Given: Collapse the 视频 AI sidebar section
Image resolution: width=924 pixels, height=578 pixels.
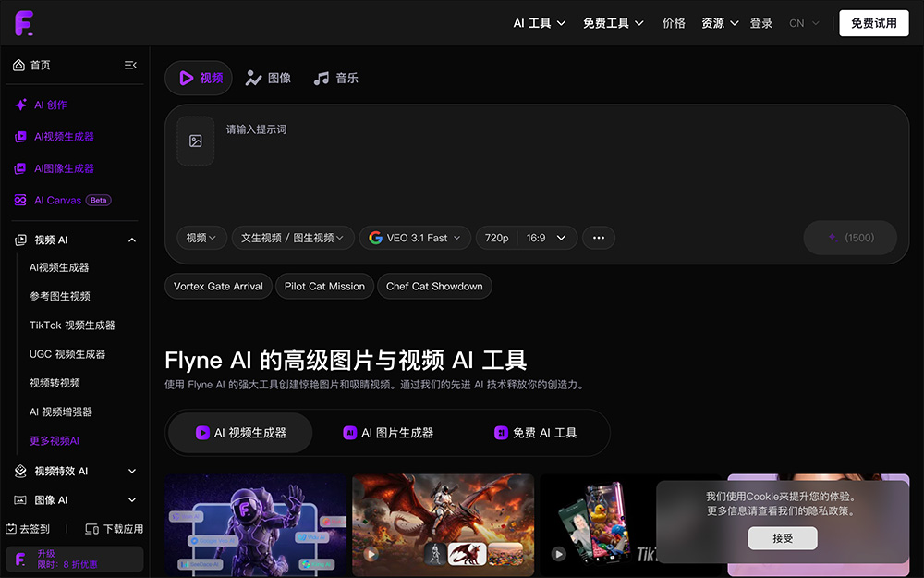Looking at the screenshot, I should pyautogui.click(x=132, y=240).
